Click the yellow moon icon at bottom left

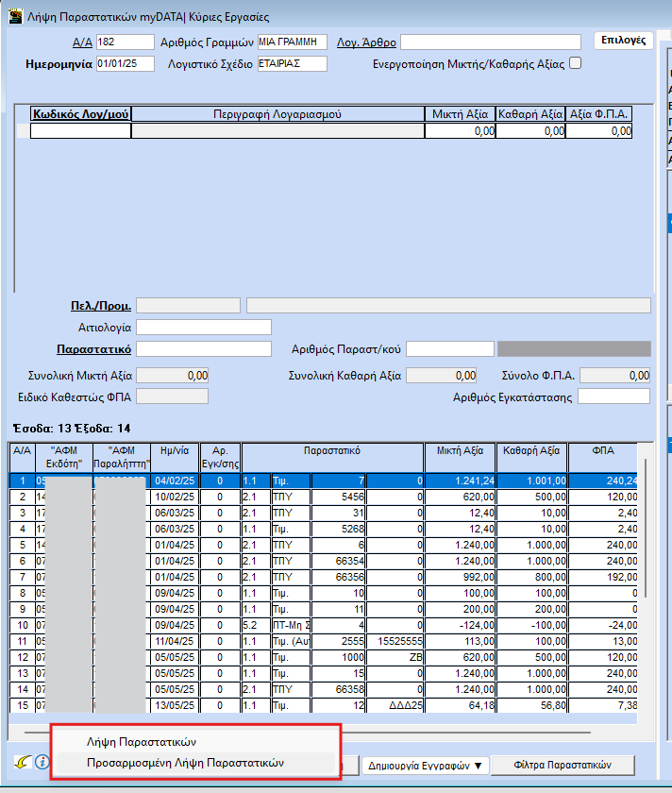(21, 763)
